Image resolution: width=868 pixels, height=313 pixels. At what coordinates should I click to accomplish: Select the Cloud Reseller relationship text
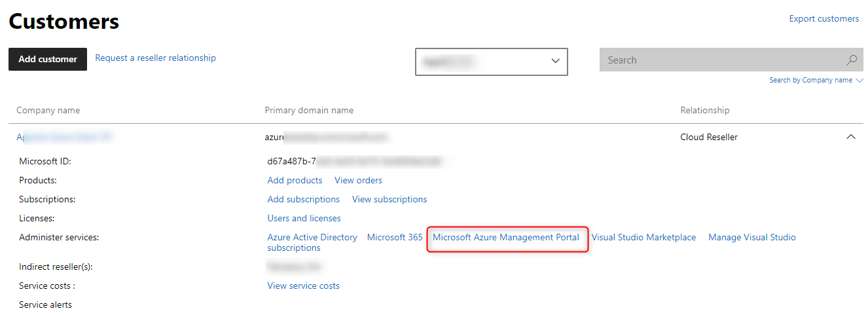click(x=709, y=137)
